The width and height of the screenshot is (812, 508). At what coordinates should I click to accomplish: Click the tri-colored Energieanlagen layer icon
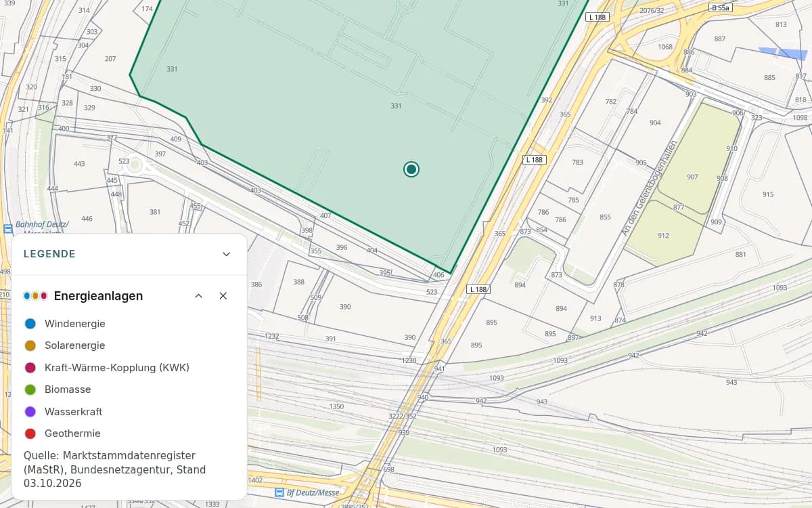coord(35,296)
